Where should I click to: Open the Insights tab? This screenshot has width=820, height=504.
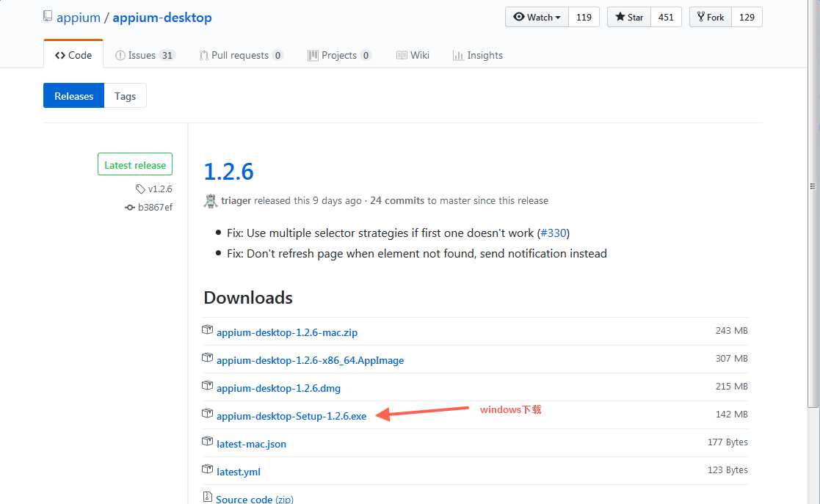click(477, 55)
